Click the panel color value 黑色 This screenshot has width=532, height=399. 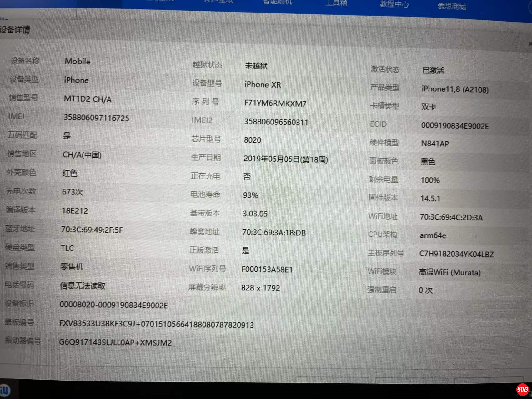click(x=428, y=162)
